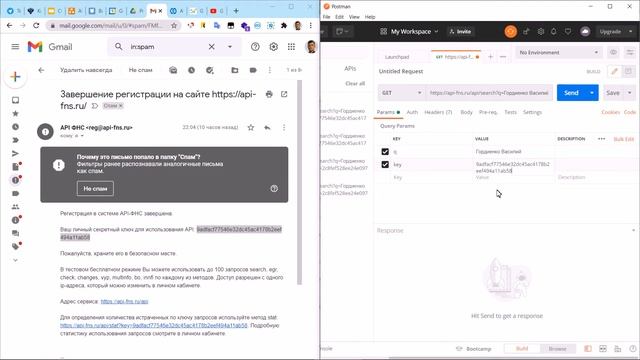Open Bootcamp in Postman status bar
The height and width of the screenshot is (360, 640).
click(474, 349)
